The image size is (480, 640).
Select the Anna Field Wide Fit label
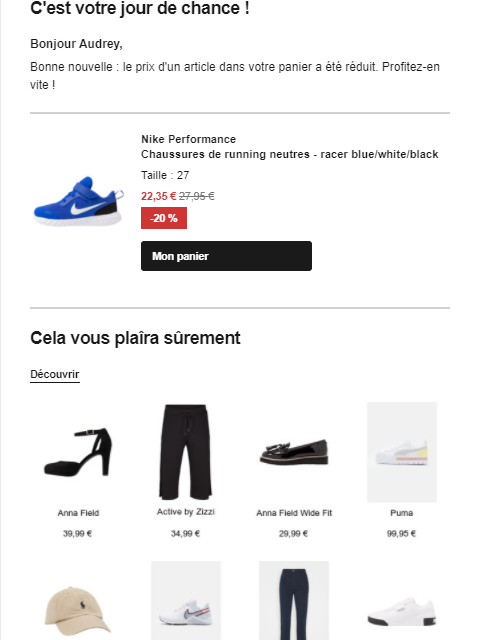294,513
